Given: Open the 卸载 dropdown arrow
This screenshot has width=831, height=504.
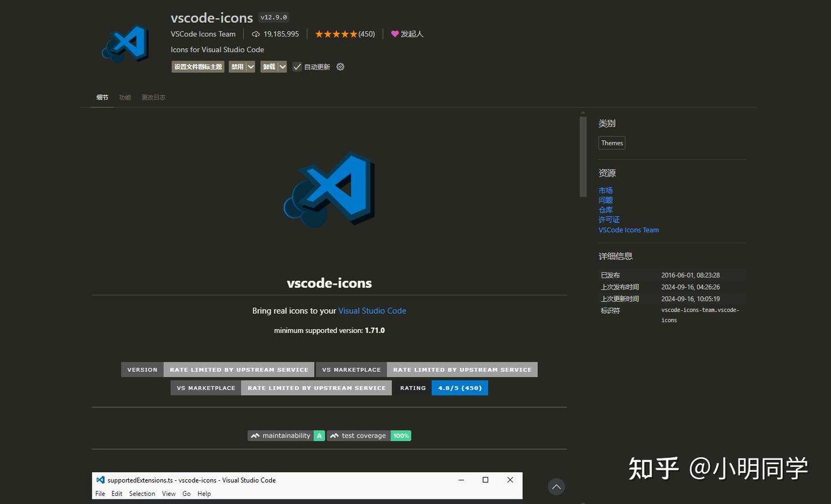Looking at the screenshot, I should point(282,66).
